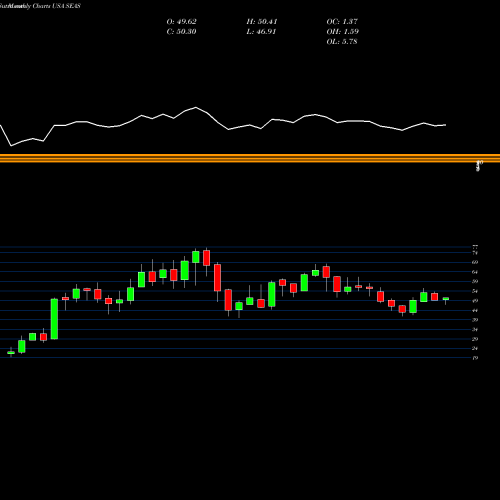Image resolution: width=500 pixels, height=500 pixels.
Task: Click the 74 price axis label
Action: [475, 253]
